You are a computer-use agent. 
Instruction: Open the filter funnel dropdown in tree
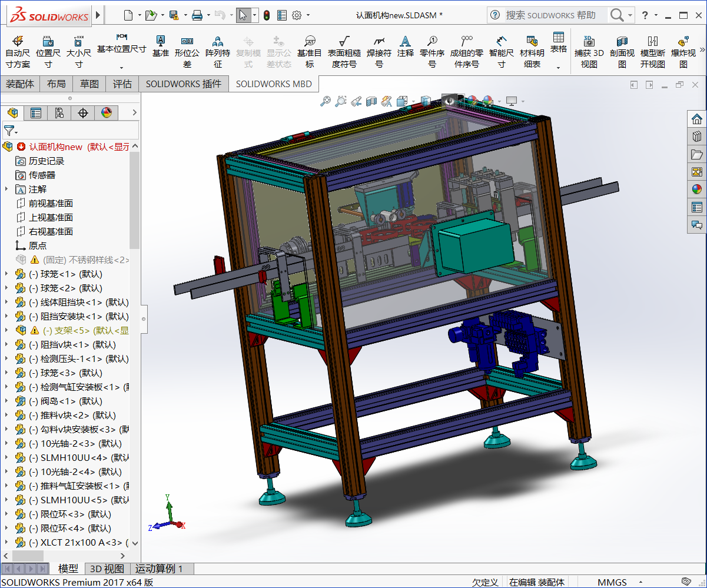point(16,132)
